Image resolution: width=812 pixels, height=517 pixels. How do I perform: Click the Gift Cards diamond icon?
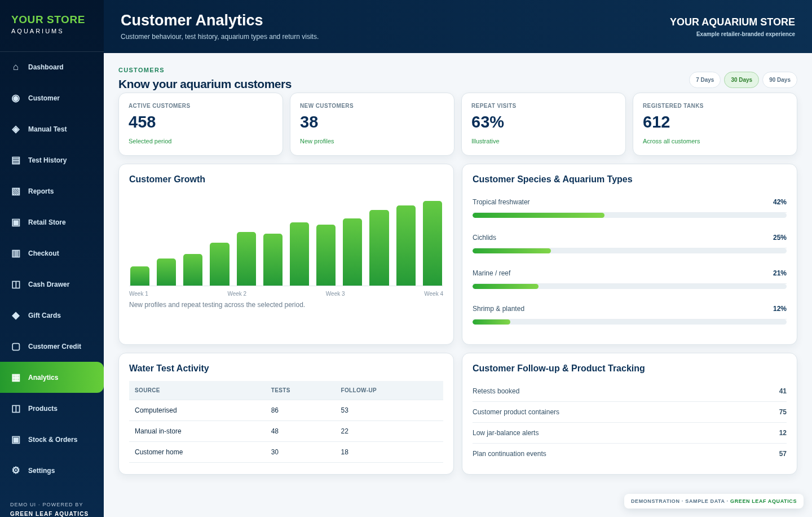(16, 316)
